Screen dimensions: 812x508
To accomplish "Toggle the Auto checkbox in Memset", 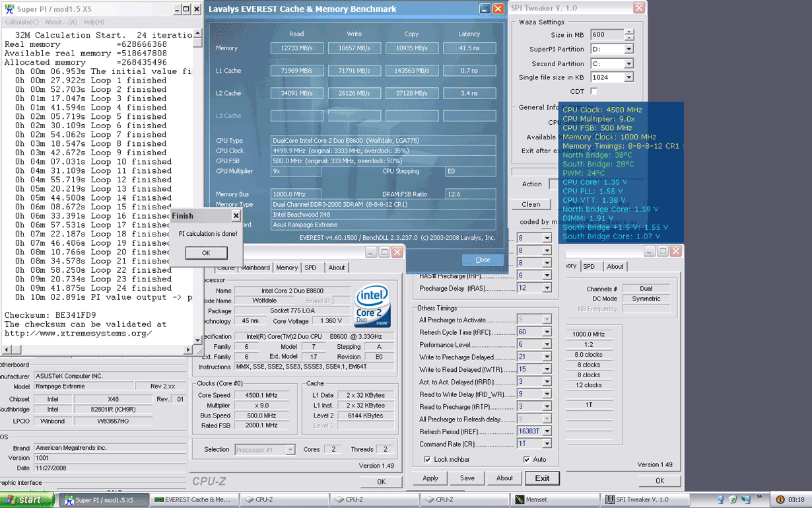I will point(526,459).
